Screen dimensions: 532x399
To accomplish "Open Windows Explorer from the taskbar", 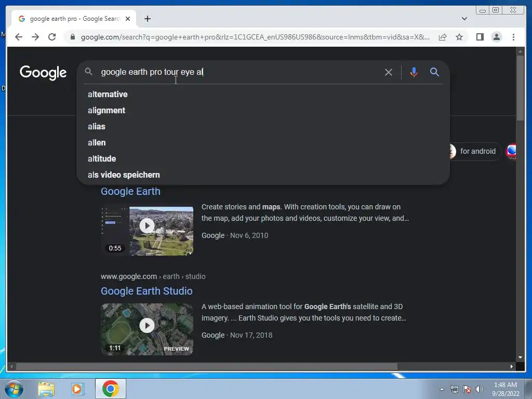I will [x=46, y=389].
